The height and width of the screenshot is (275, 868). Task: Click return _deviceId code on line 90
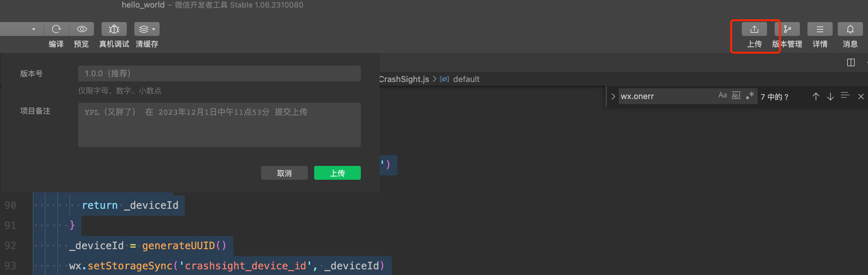point(130,205)
